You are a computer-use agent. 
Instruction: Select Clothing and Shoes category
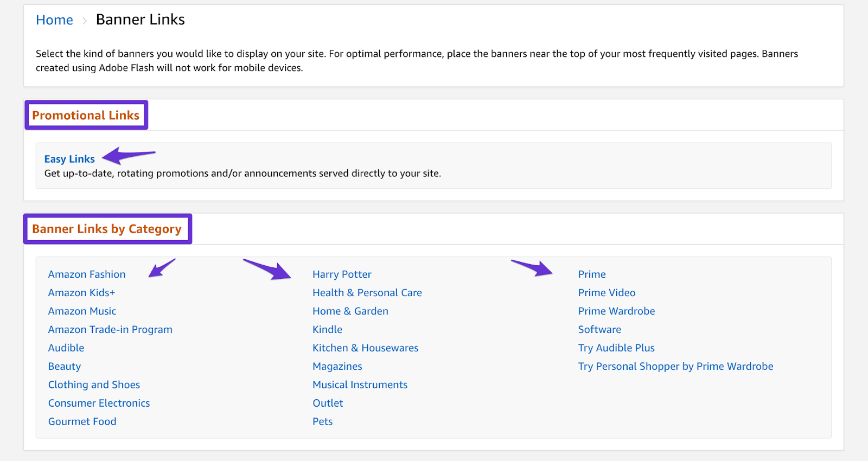point(94,385)
